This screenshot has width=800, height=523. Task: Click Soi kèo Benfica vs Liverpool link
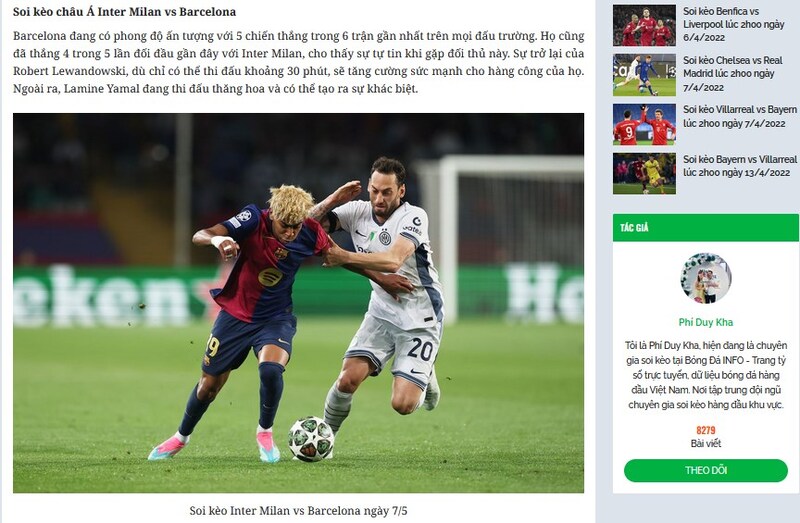coord(734,24)
